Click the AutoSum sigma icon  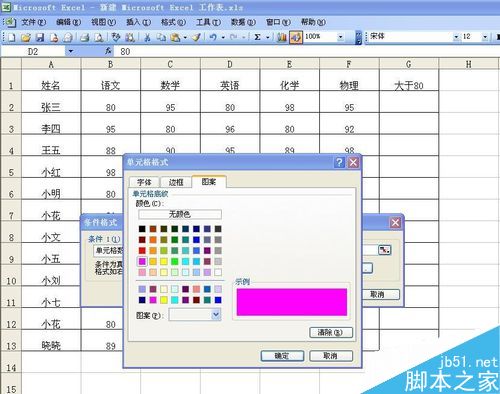click(x=257, y=37)
